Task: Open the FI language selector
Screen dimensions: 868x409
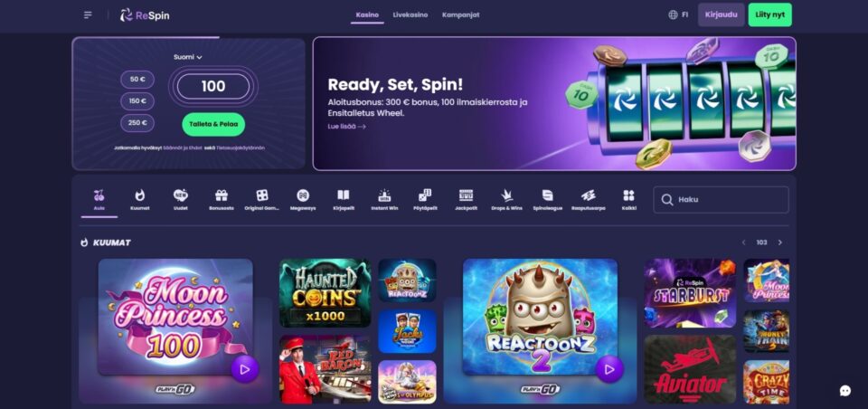Action: click(x=678, y=15)
